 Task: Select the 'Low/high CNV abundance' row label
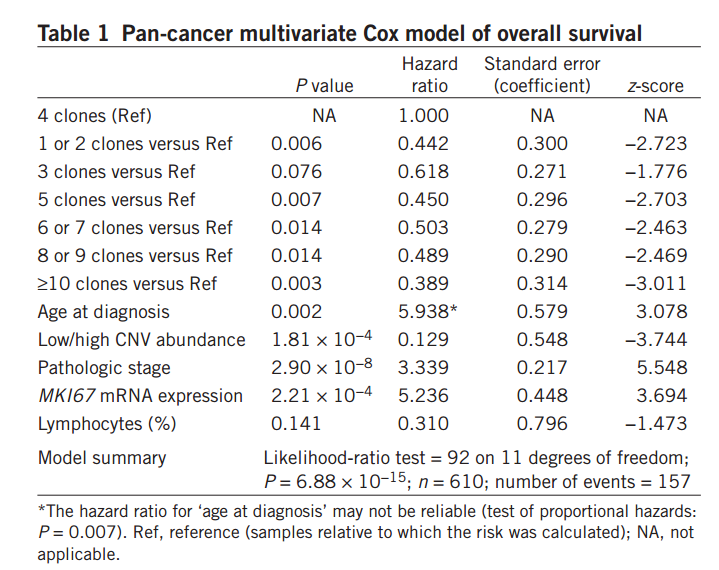(x=141, y=339)
